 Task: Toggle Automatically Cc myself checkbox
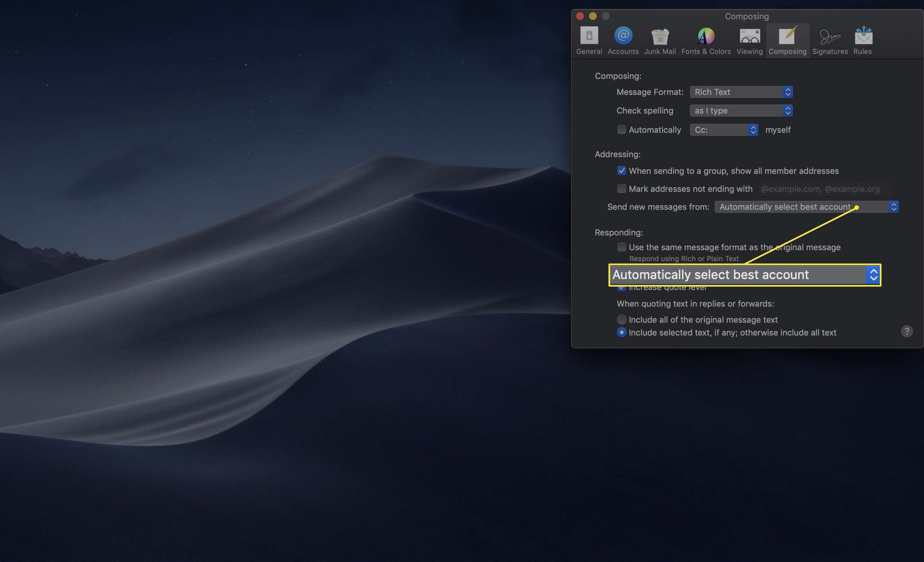620,129
